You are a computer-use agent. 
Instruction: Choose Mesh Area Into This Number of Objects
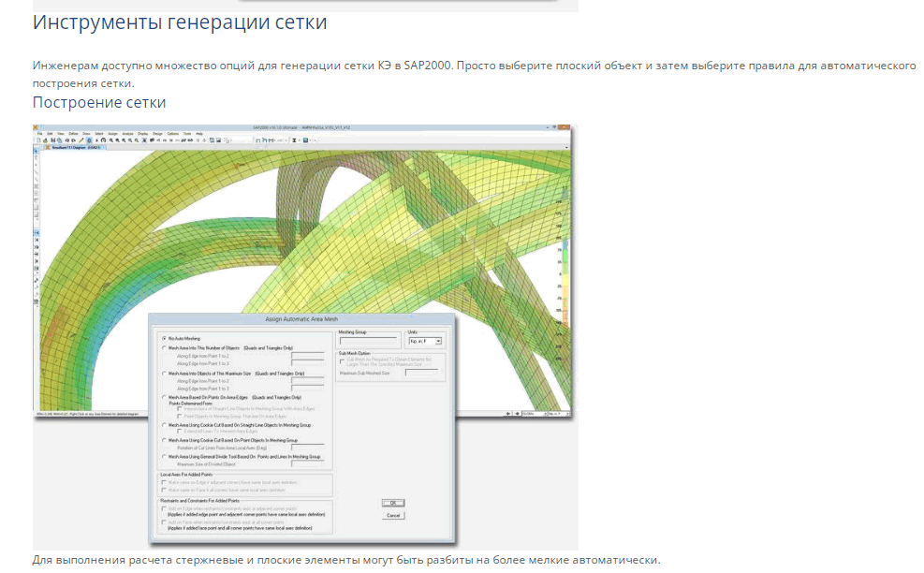click(x=165, y=347)
